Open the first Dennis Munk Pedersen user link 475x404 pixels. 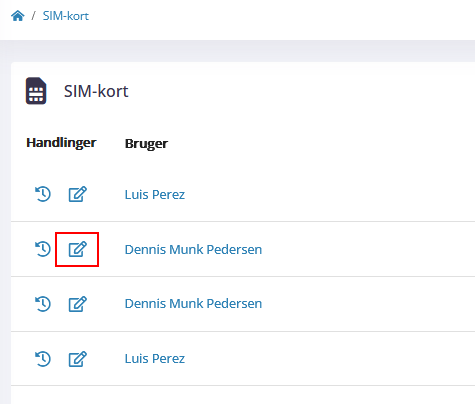193,249
